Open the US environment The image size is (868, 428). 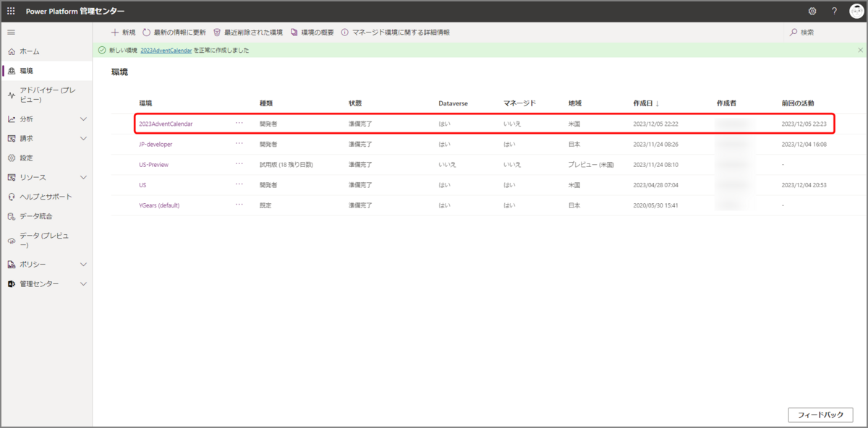[142, 184]
